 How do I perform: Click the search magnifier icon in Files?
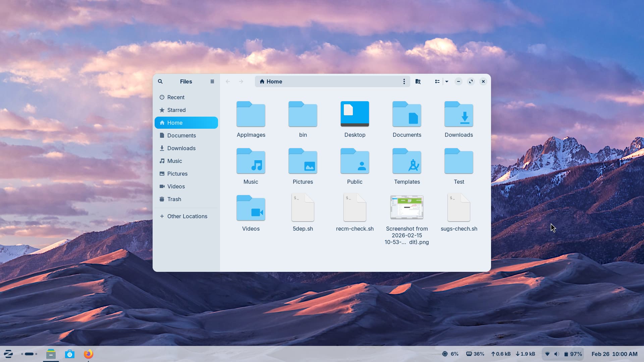(x=160, y=81)
